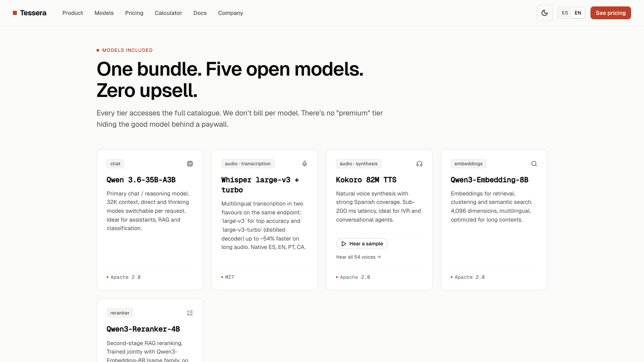
Task: Click the Tessera logo
Action: point(29,13)
